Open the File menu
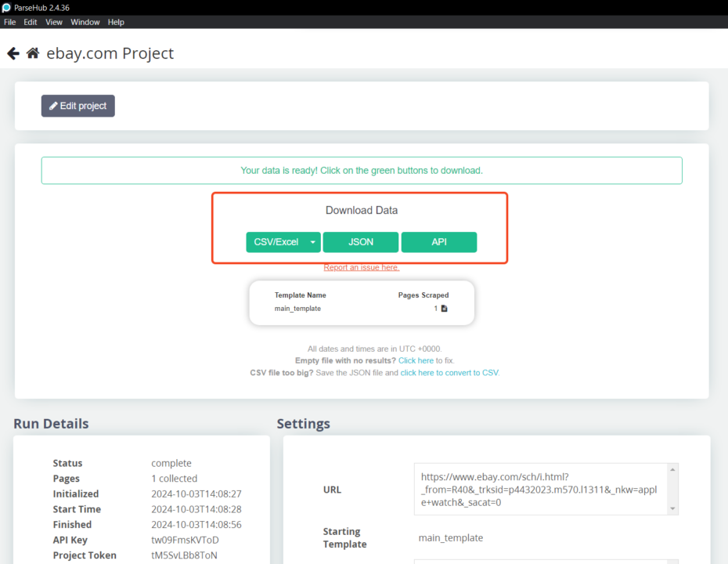The image size is (728, 564). pos(9,22)
